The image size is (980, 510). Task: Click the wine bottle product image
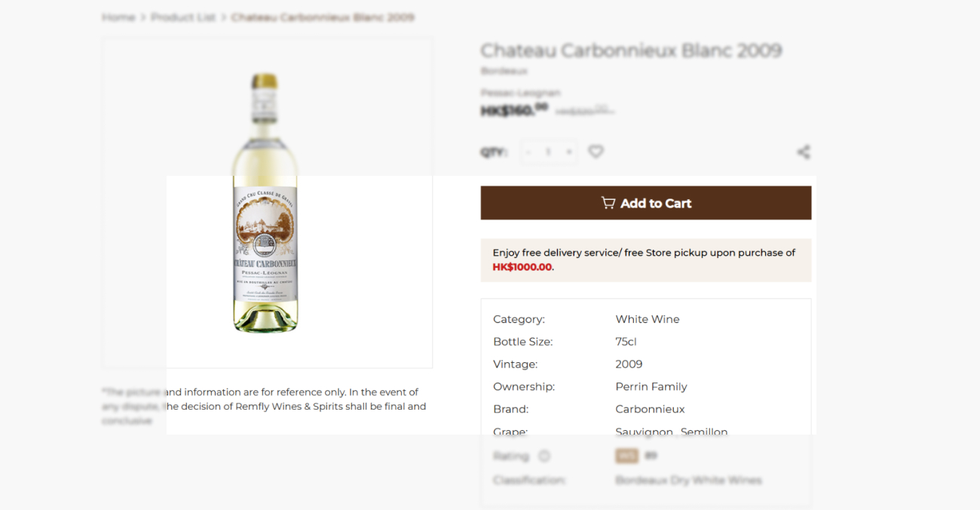[266, 202]
